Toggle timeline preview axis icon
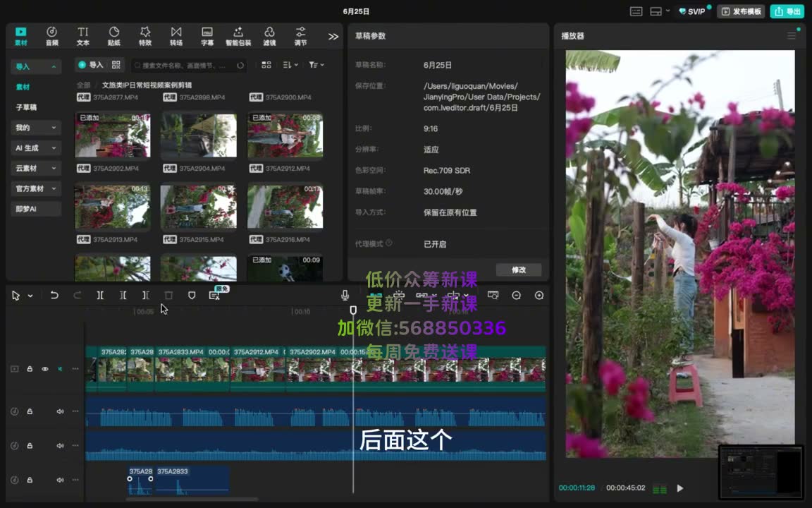Image resolution: width=812 pixels, height=508 pixels. 493,296
